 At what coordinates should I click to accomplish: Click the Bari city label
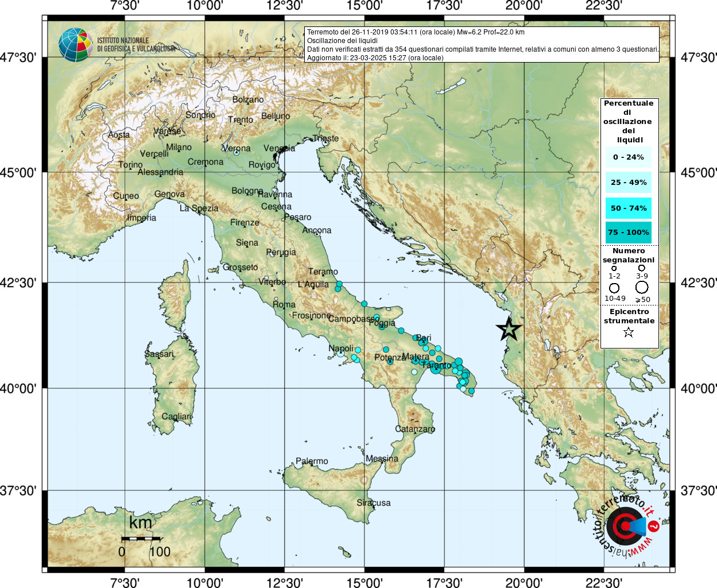[424, 338]
